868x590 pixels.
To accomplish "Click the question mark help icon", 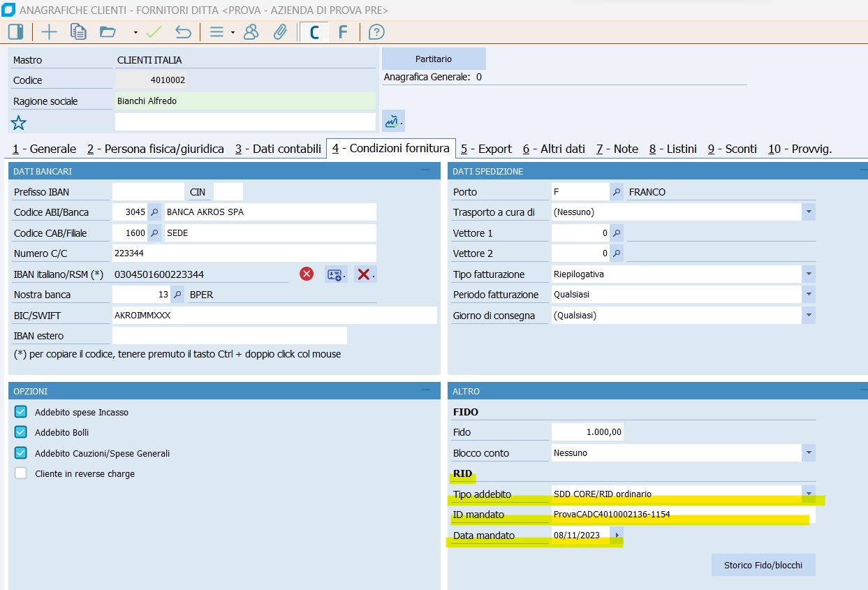I will click(x=376, y=32).
